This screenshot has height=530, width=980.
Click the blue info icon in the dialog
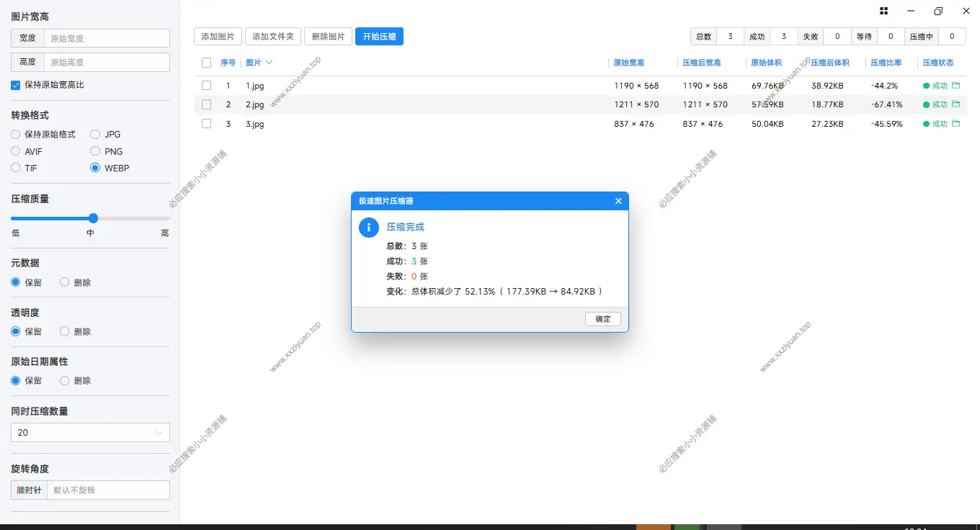(x=368, y=227)
